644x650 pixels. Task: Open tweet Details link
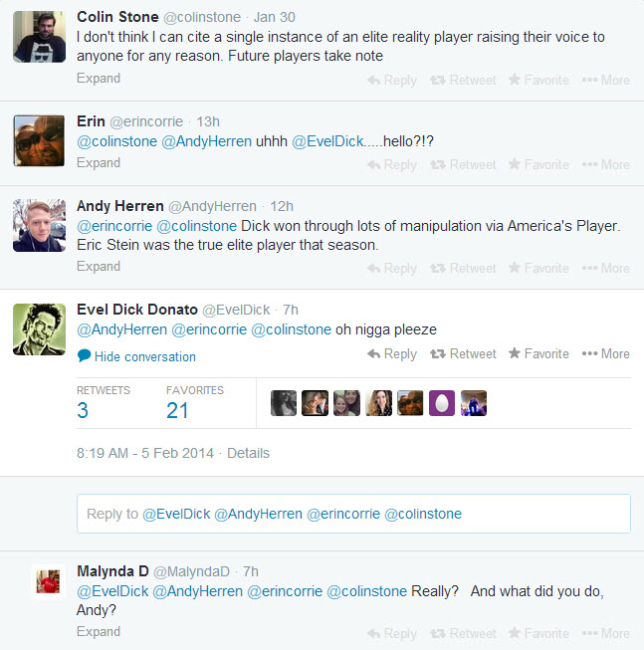coord(248,453)
